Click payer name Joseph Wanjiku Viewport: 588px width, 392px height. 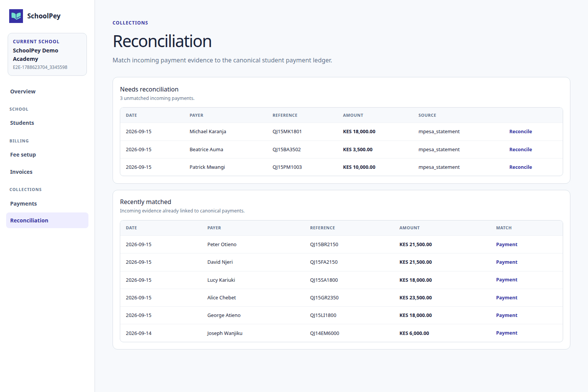point(225,333)
